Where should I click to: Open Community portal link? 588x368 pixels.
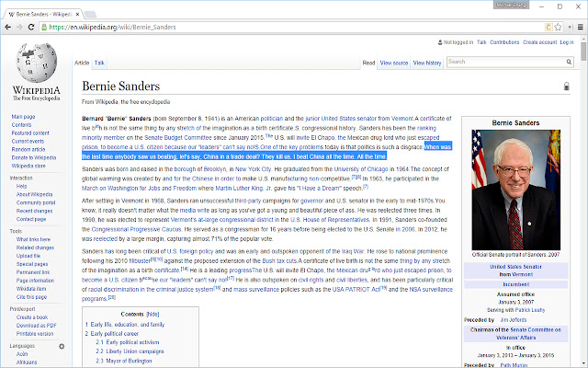click(x=36, y=202)
